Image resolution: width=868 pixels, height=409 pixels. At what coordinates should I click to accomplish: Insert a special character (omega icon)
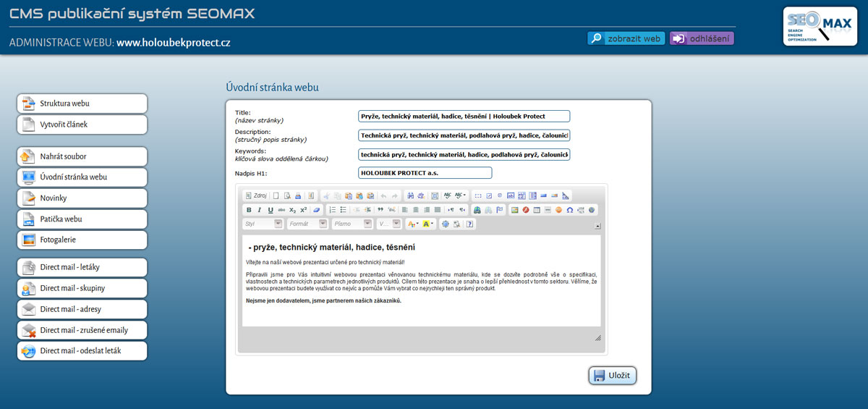point(570,210)
